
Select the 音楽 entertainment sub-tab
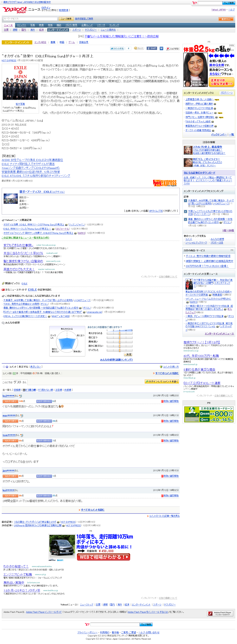(x=53, y=42)
